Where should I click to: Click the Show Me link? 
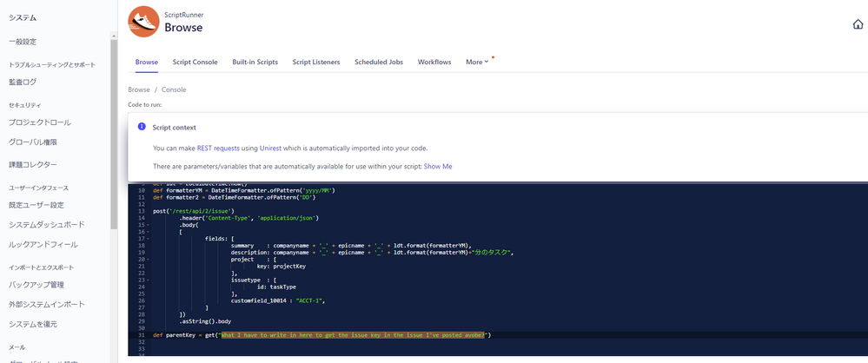[x=438, y=166]
